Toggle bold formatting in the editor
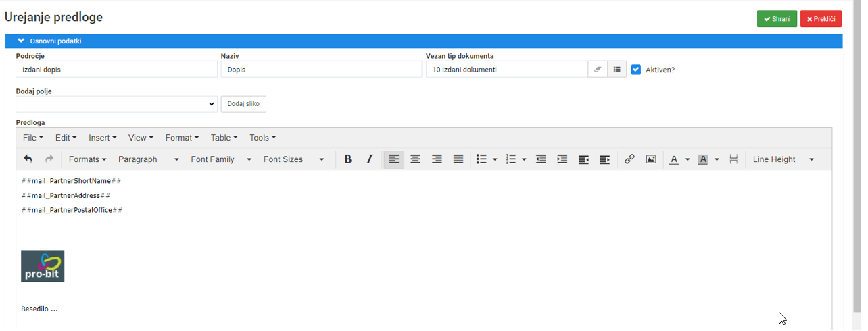Viewport: 868px width, 331px height. click(x=348, y=159)
